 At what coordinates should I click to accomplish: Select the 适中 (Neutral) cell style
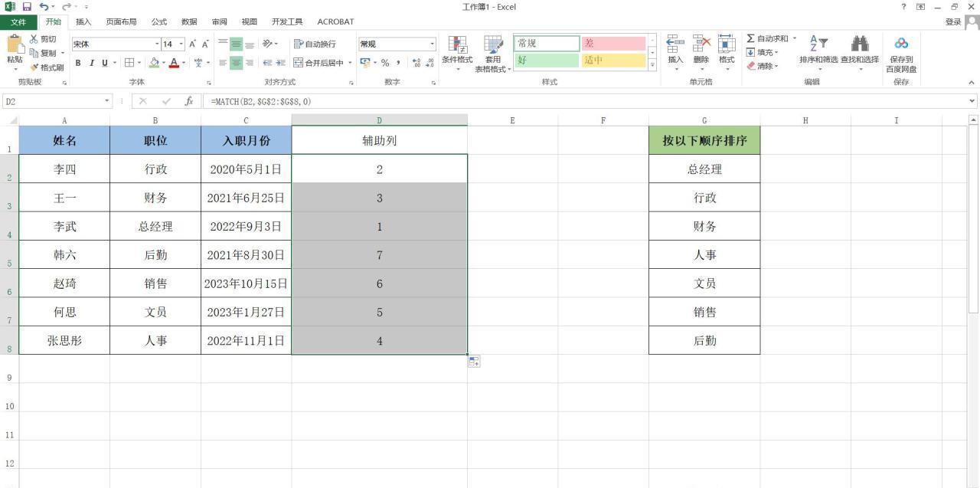coord(613,60)
